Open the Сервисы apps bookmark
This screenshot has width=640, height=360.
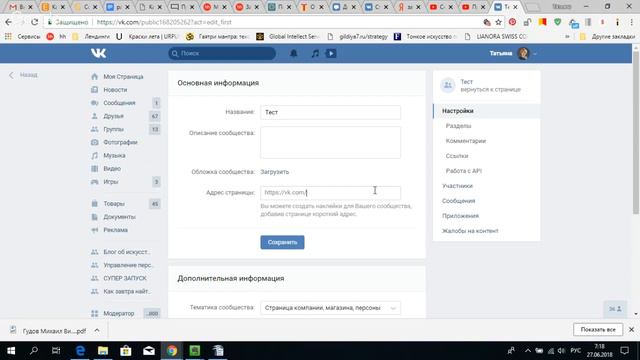pos(22,36)
